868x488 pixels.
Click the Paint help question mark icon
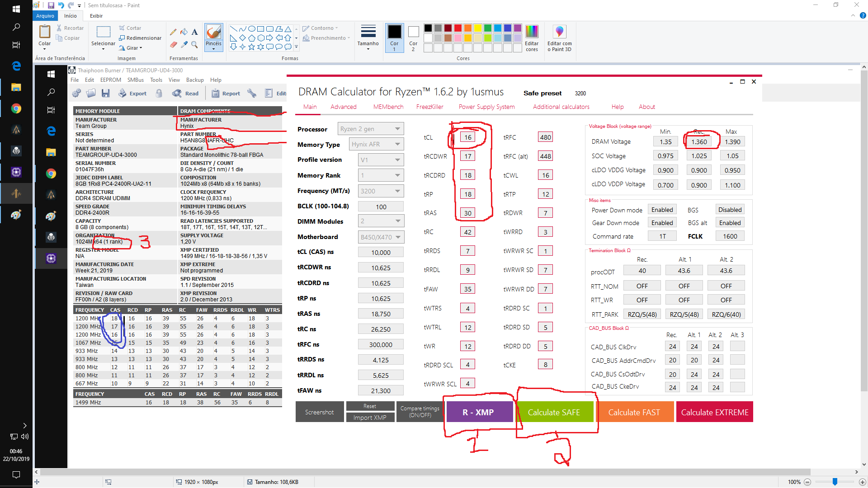(x=863, y=15)
